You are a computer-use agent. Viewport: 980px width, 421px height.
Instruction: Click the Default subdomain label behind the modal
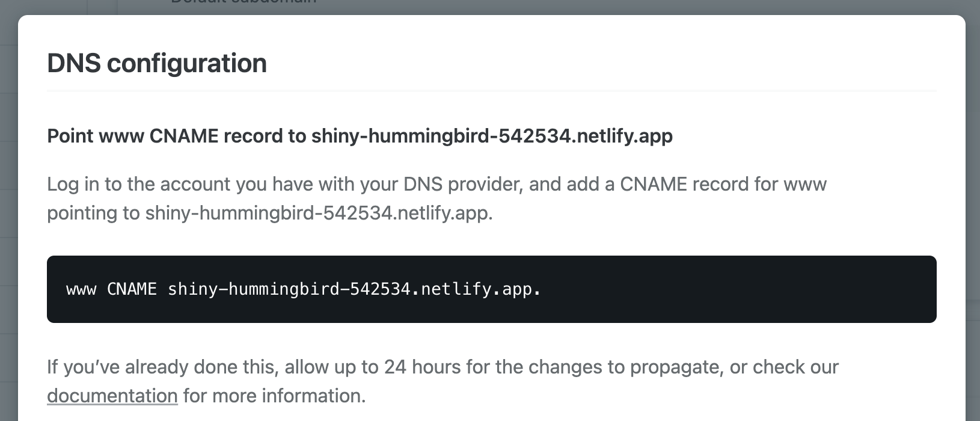click(243, 2)
